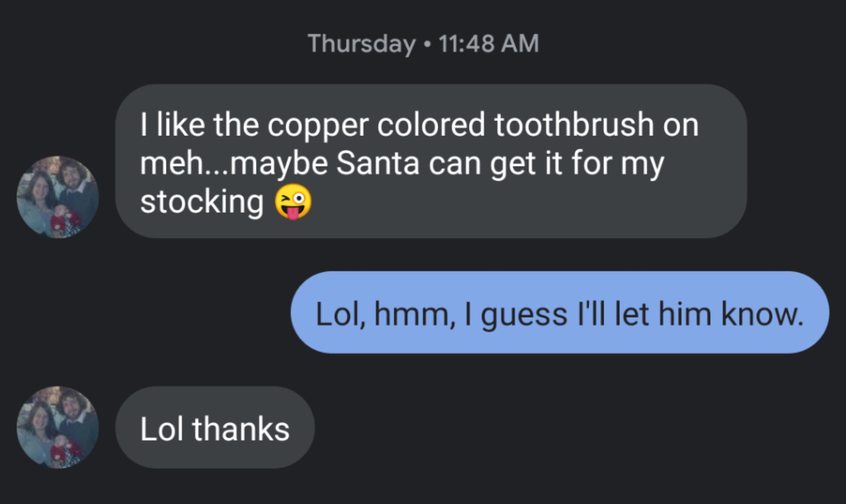846x504 pixels.
Task: Click "know." at the end of the sent message
Action: 762,314
